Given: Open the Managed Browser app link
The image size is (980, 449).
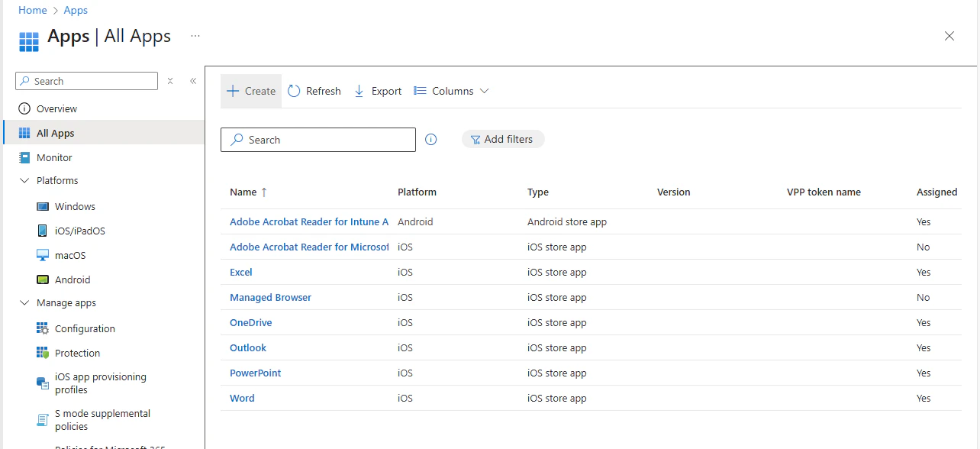Looking at the screenshot, I should point(270,297).
